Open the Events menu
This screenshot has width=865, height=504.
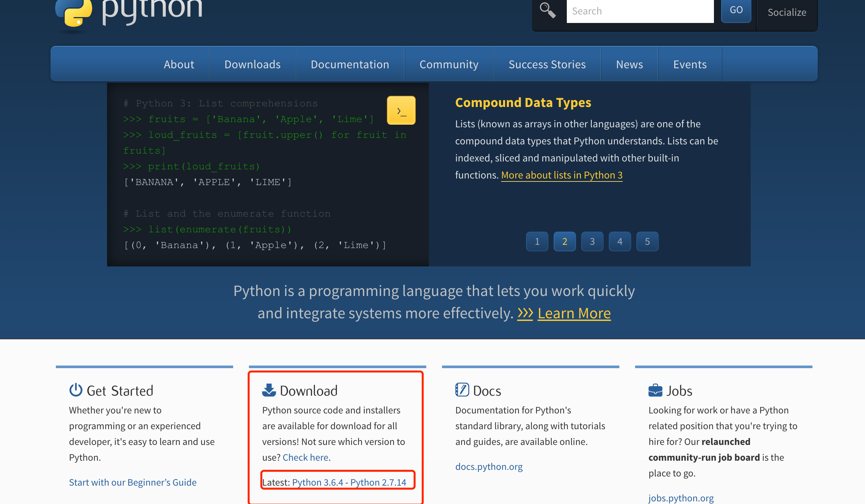(x=690, y=64)
